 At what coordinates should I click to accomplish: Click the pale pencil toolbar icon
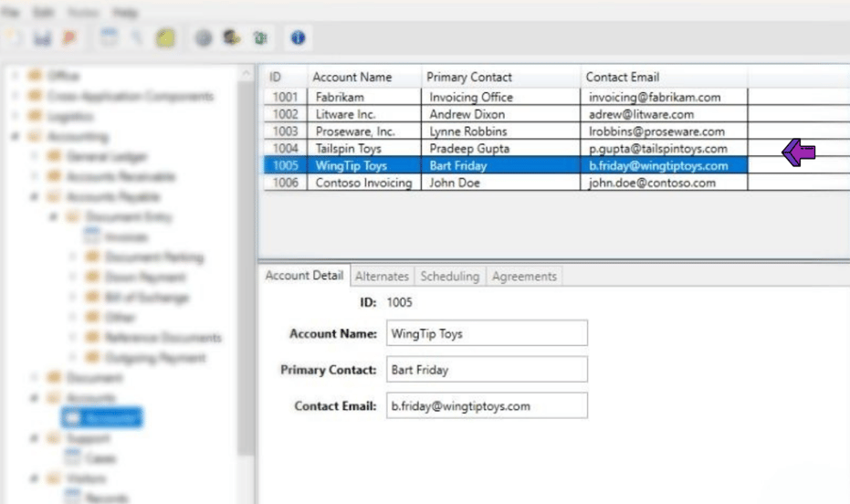[x=137, y=38]
